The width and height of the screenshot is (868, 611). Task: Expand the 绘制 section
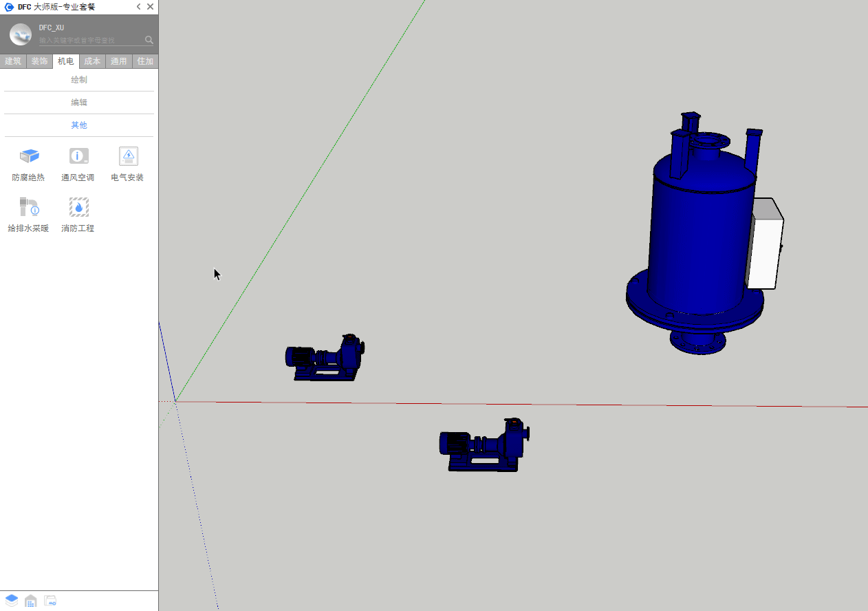pos(79,80)
